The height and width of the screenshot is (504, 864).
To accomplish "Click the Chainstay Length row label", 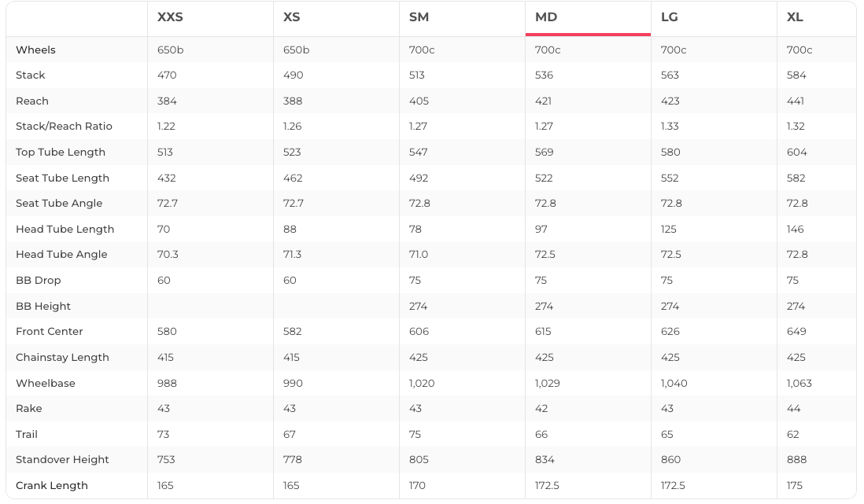I will 62,357.
